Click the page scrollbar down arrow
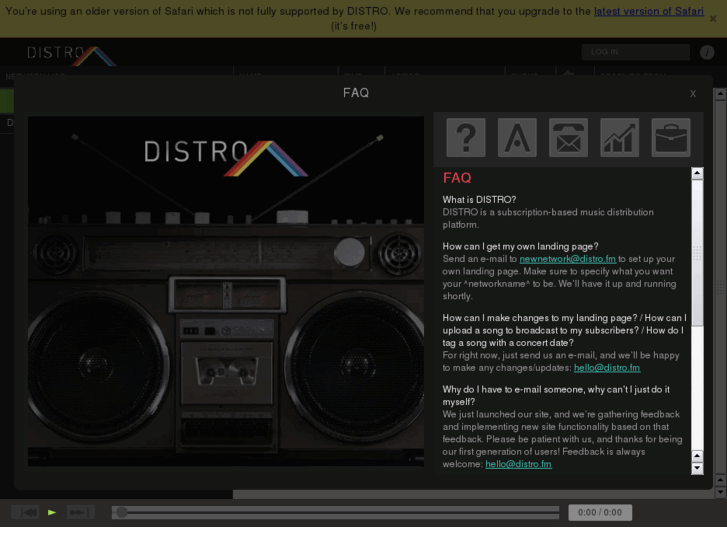 720,492
